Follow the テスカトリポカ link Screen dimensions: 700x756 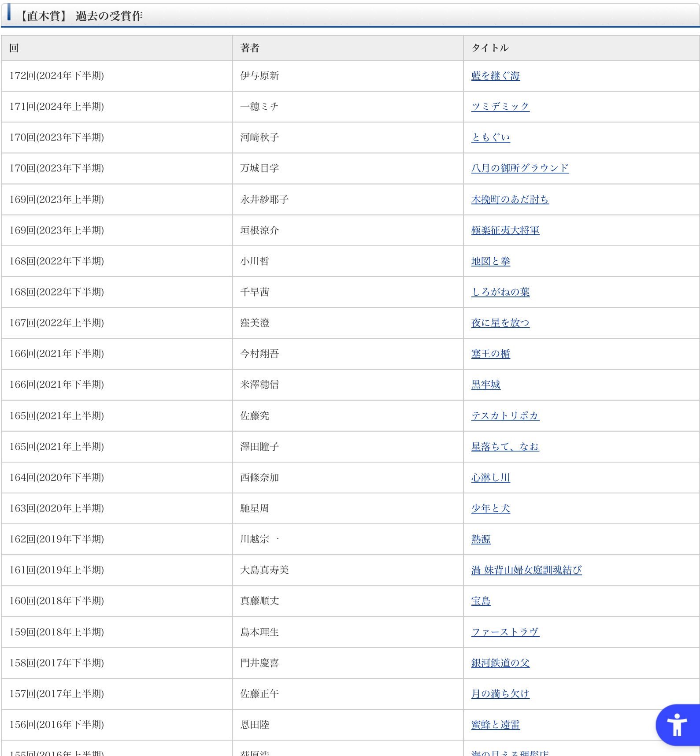[505, 416]
